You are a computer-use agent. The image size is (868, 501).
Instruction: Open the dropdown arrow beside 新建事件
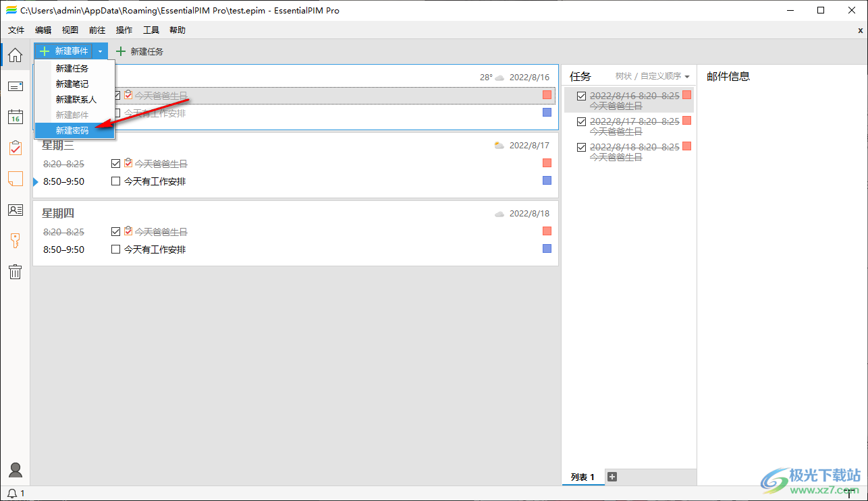100,51
